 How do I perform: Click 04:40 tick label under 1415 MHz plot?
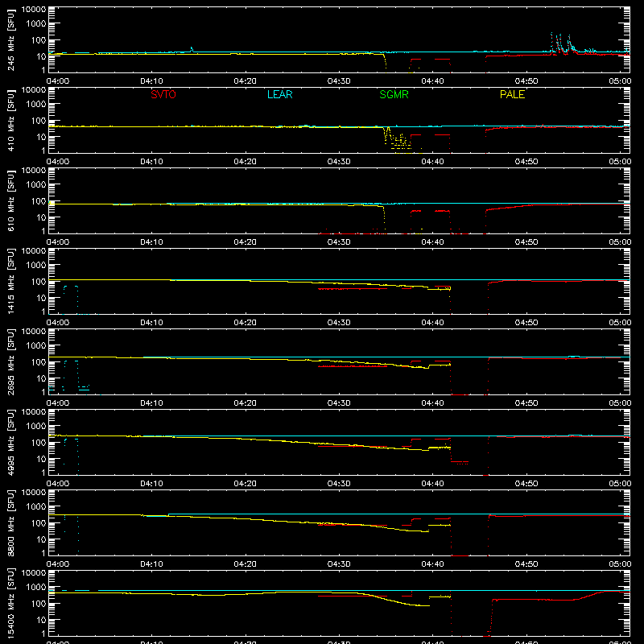432,323
